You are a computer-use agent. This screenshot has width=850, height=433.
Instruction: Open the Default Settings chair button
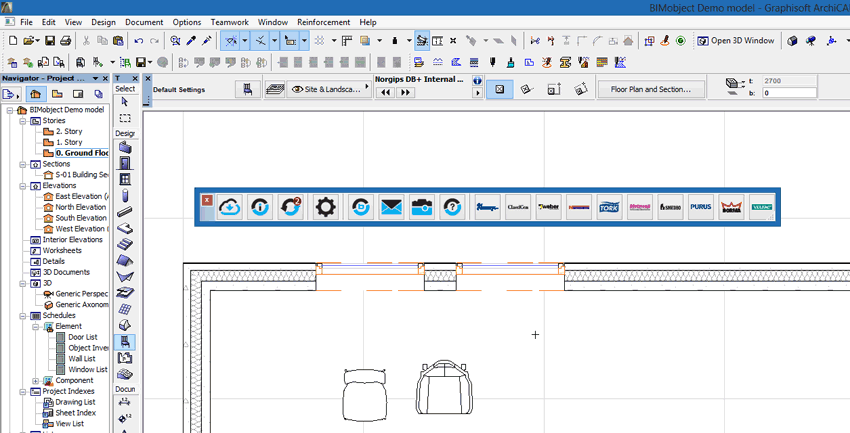pos(248,89)
